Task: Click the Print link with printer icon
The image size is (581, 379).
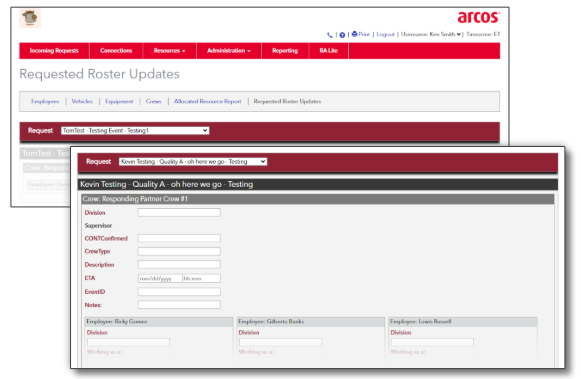Action: click(361, 34)
